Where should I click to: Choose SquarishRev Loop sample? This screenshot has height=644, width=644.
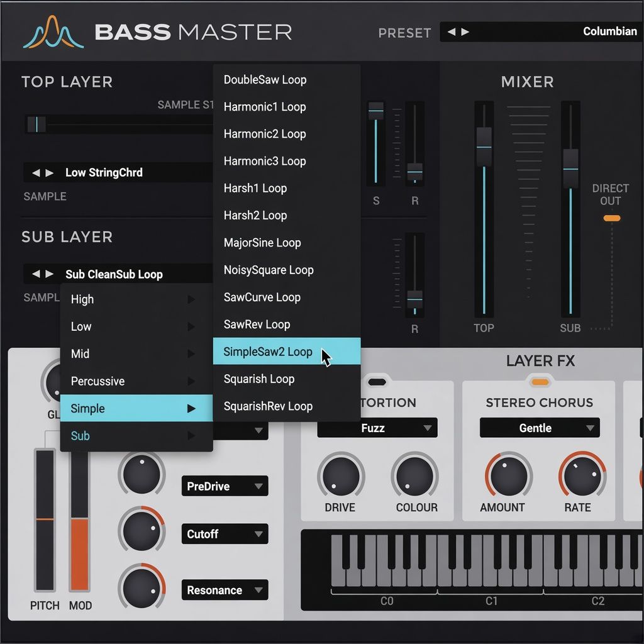(287, 406)
